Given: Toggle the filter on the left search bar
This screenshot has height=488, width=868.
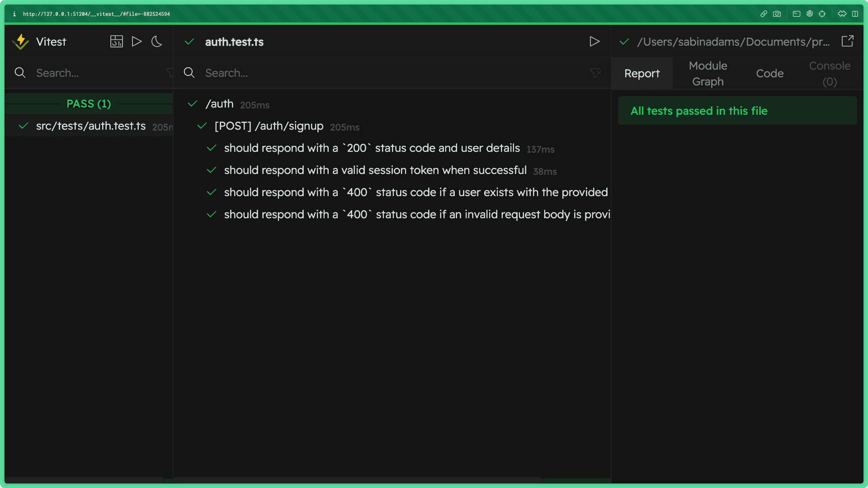Looking at the screenshot, I should click(x=170, y=73).
